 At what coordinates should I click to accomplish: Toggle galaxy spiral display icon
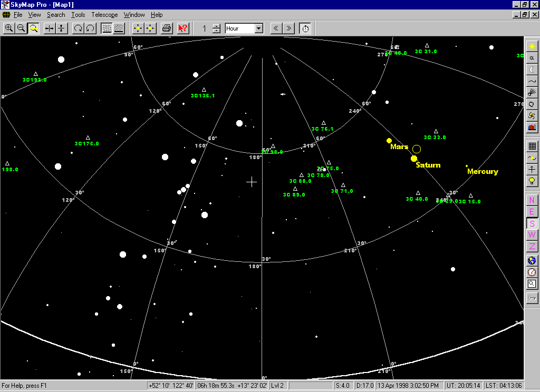coord(532,116)
